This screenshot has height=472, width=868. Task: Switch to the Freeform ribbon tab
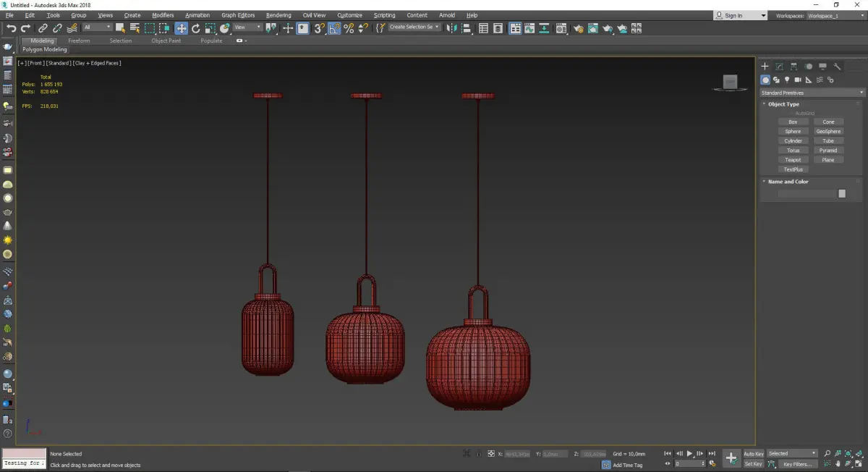pyautogui.click(x=79, y=41)
